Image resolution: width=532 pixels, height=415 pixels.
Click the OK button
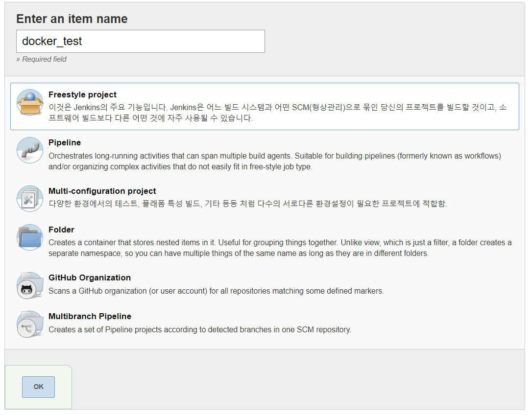[38, 387]
